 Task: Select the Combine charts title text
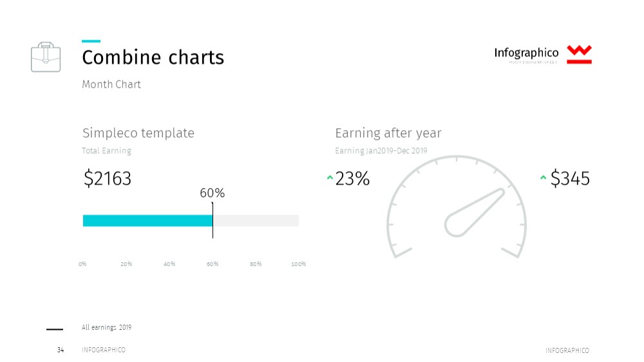coord(153,57)
